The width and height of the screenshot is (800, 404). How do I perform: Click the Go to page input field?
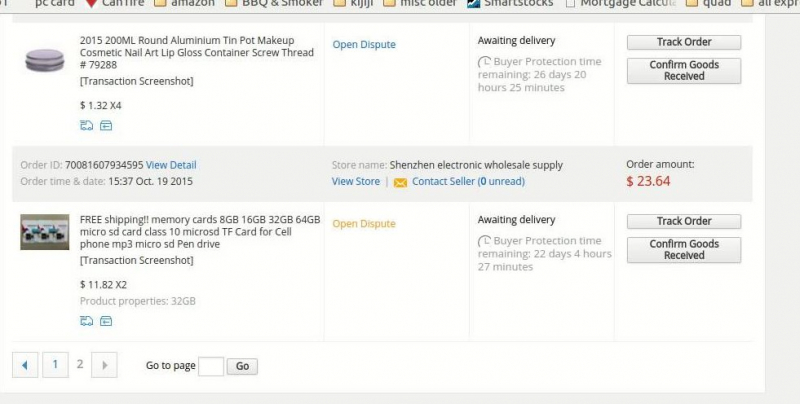(x=211, y=366)
